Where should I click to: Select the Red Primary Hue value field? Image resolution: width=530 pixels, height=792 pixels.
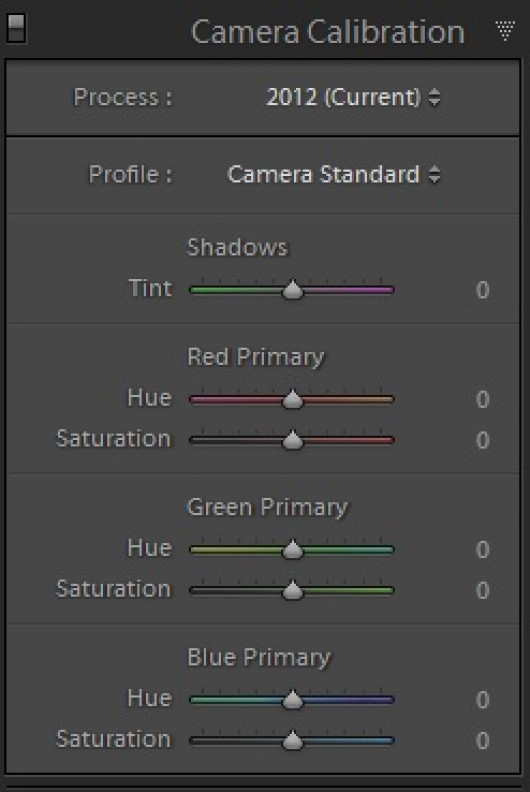click(483, 400)
